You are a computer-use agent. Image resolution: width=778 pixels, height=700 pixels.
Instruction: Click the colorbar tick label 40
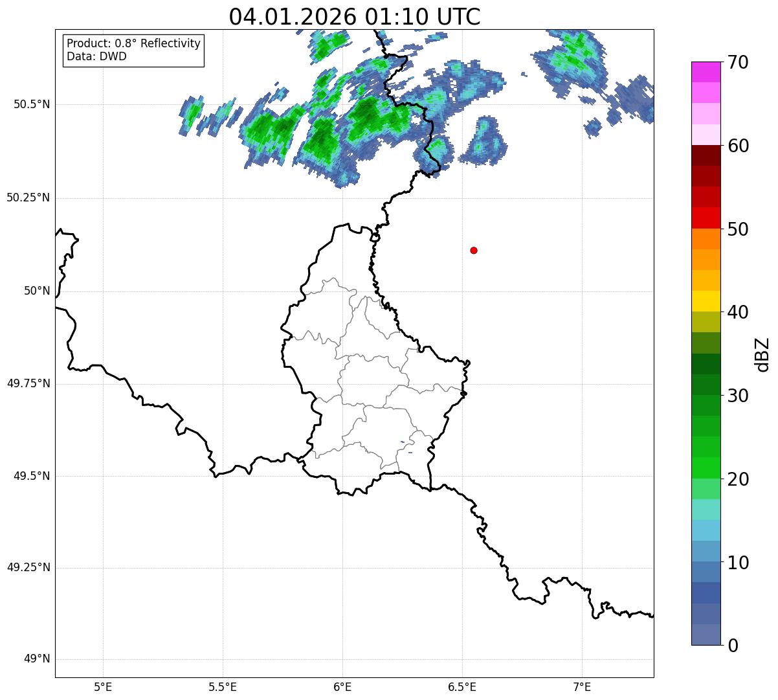coord(738,312)
